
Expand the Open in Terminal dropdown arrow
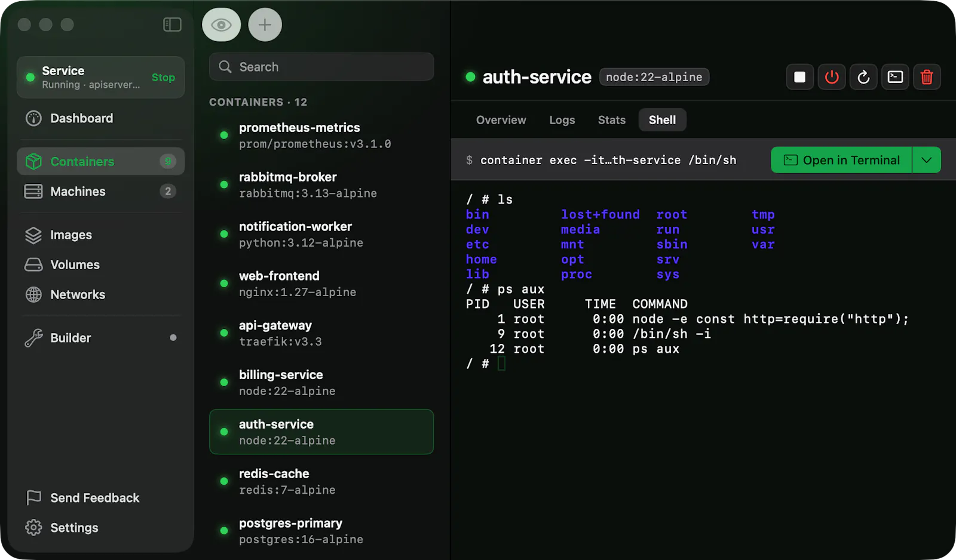(x=927, y=160)
